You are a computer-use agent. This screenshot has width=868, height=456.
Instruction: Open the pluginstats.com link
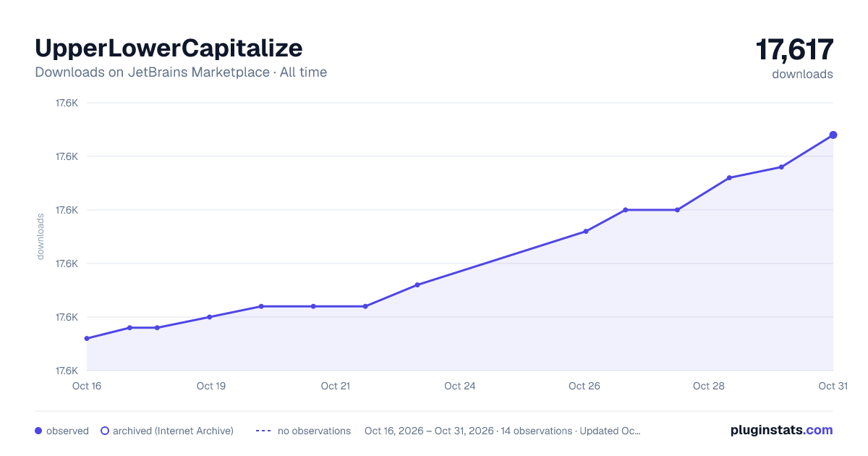click(x=781, y=430)
